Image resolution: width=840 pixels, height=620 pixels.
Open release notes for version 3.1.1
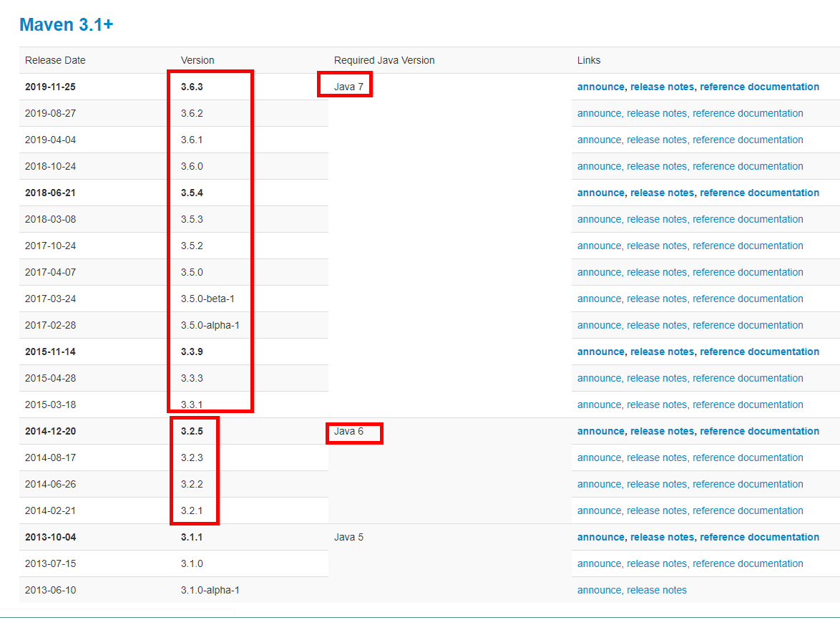pos(662,538)
